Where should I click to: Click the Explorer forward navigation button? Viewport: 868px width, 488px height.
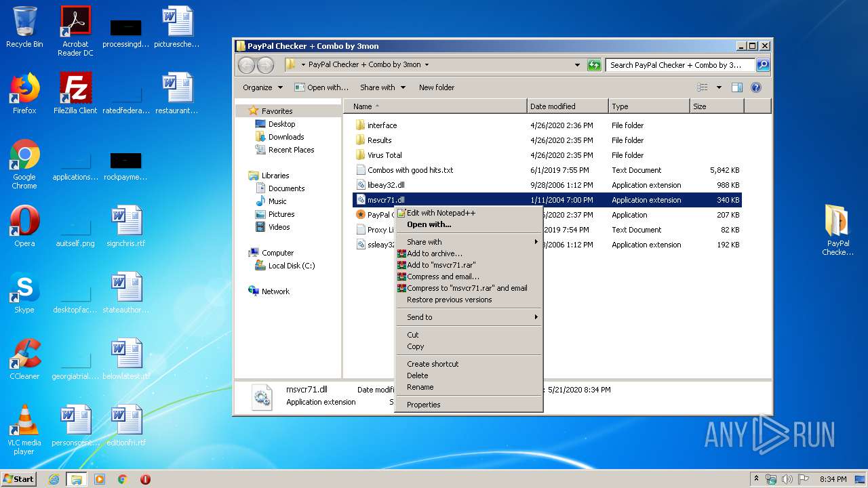pos(265,65)
